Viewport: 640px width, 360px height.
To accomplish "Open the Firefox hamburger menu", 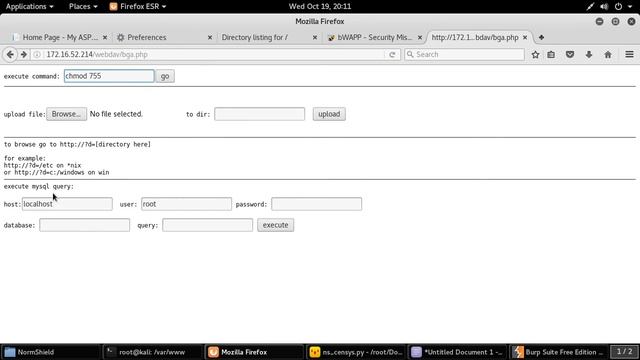I will (629, 54).
